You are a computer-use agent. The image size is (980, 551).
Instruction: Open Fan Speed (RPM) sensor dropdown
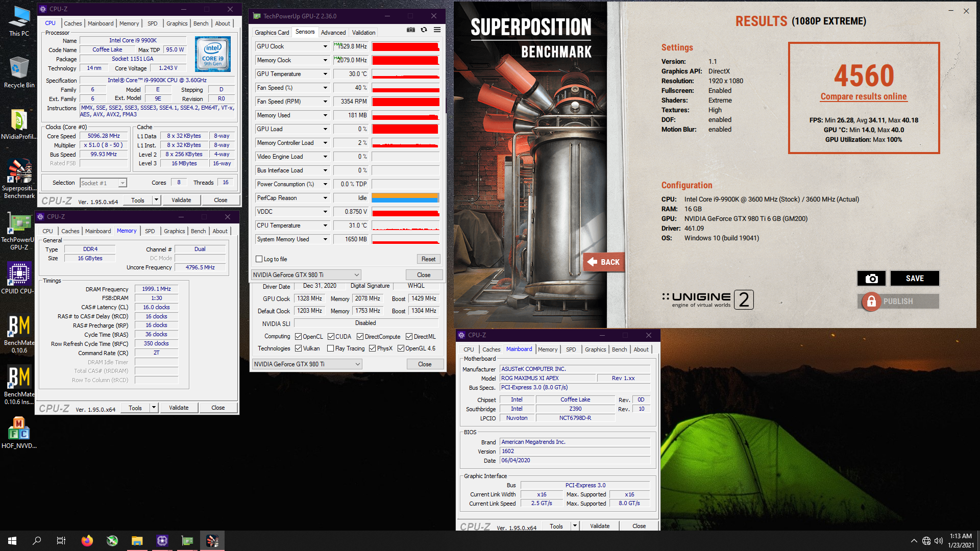click(x=325, y=102)
